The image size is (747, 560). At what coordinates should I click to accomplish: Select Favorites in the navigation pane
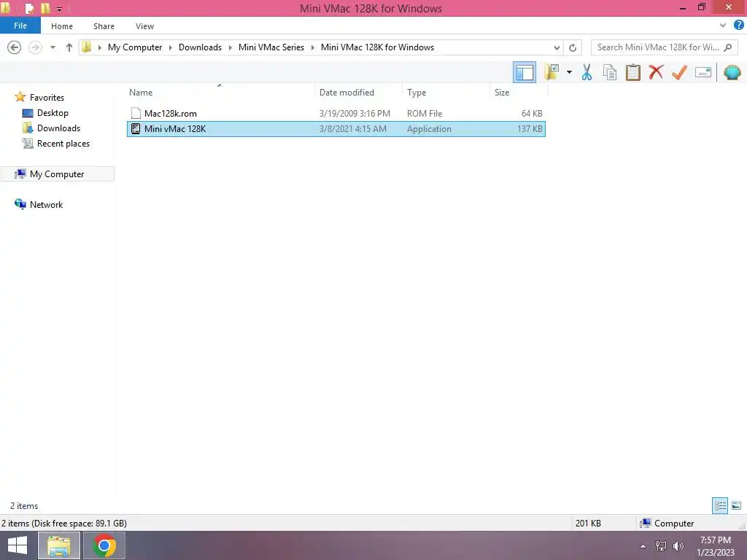(x=47, y=97)
